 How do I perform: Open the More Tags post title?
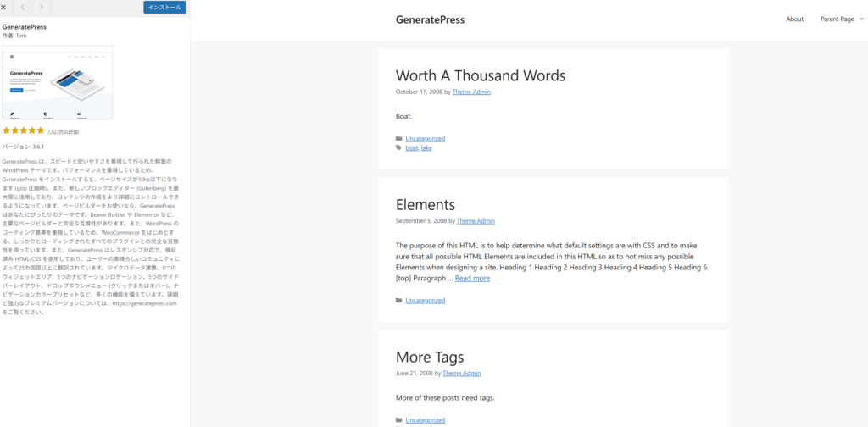coord(441,357)
